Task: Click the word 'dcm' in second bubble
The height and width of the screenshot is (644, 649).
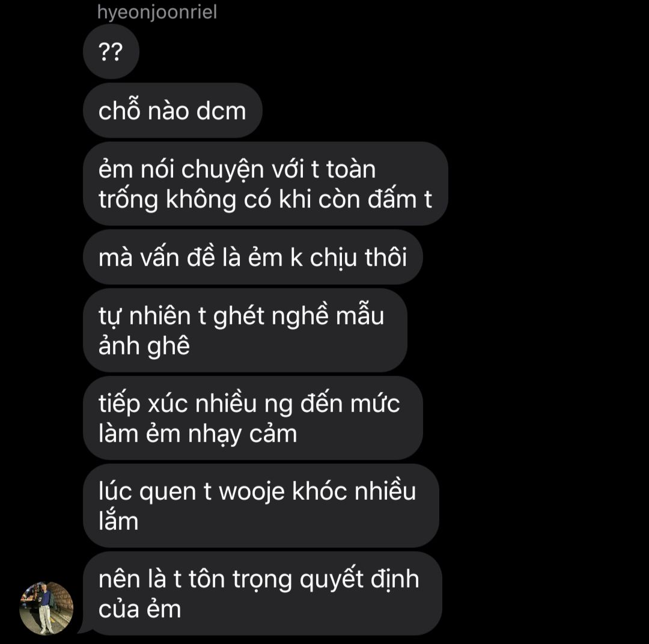Action: coord(221,111)
